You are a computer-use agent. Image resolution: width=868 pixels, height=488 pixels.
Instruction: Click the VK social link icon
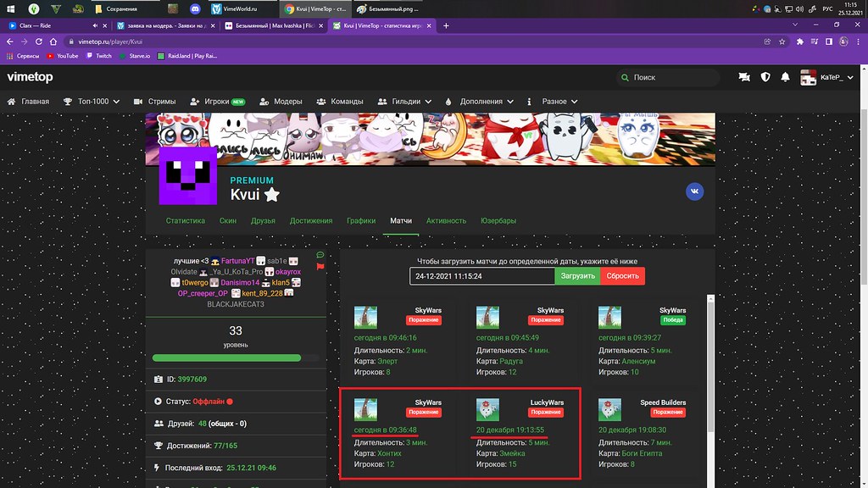695,191
